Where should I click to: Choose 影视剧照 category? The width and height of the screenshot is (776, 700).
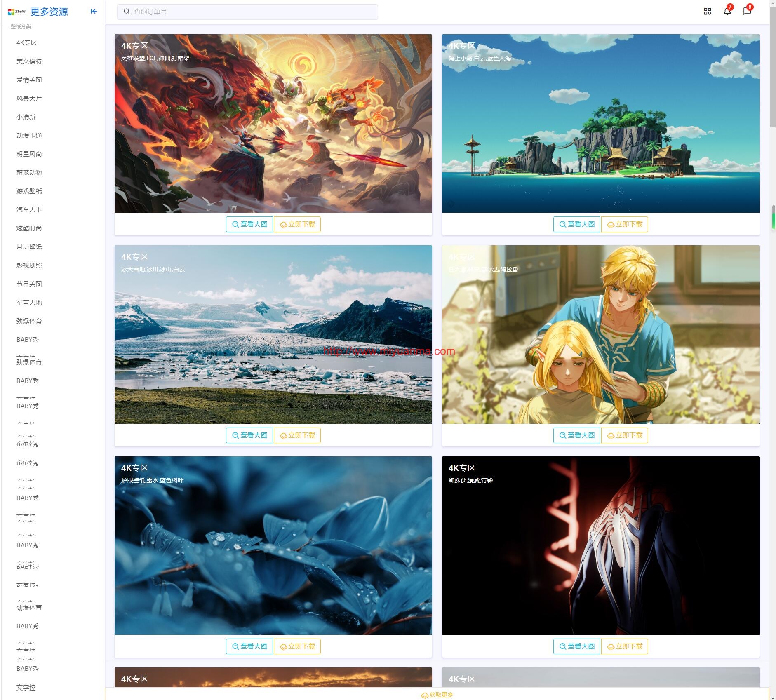pyautogui.click(x=29, y=265)
